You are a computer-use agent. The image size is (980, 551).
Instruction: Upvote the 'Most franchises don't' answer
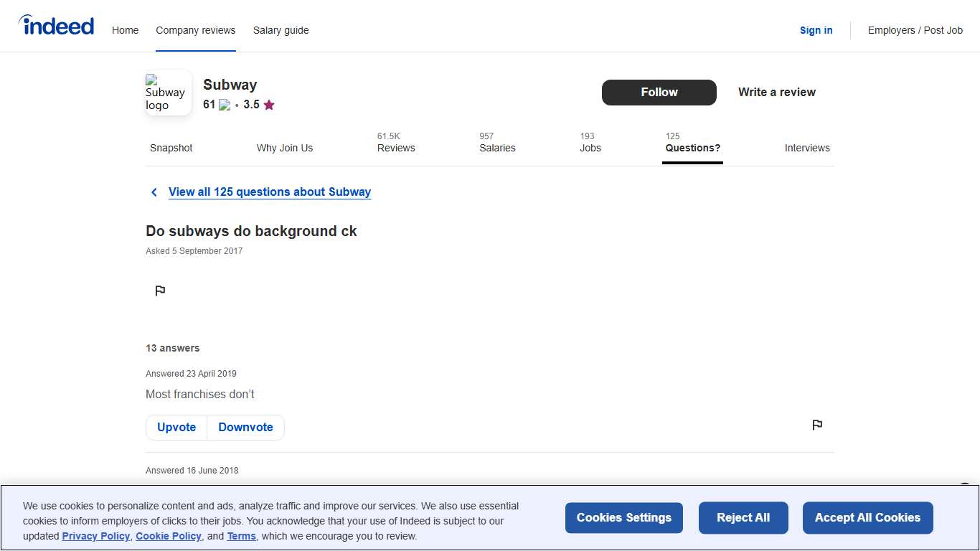point(176,427)
